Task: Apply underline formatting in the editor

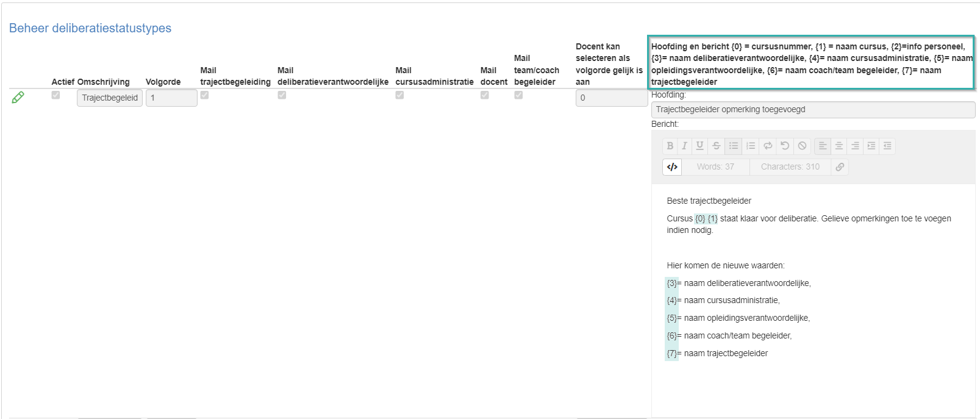Action: pyautogui.click(x=699, y=146)
